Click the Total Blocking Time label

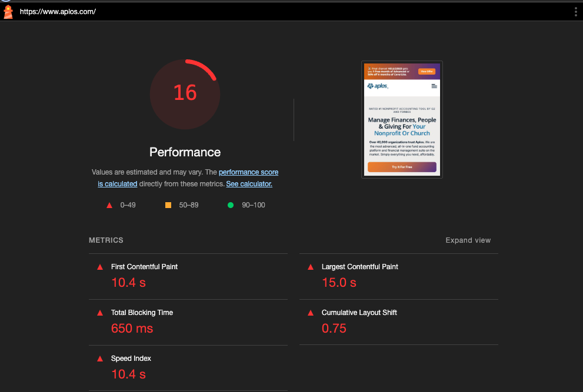point(142,313)
